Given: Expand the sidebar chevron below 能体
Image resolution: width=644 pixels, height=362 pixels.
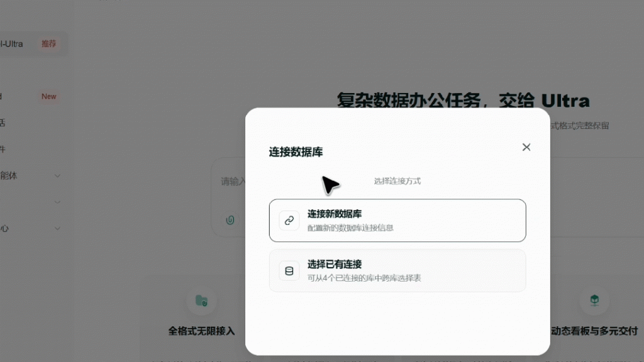Looking at the screenshot, I should coord(57,202).
